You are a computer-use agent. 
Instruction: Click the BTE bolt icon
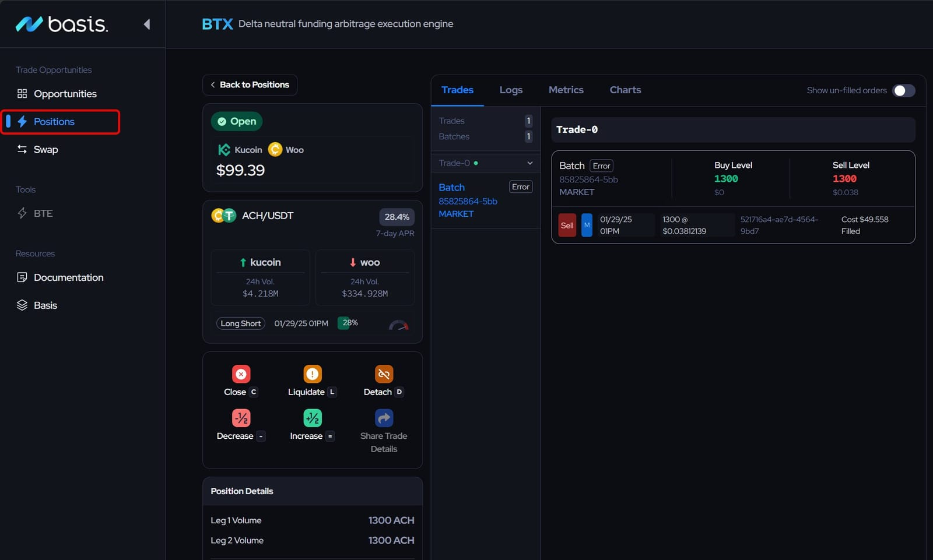click(x=22, y=213)
